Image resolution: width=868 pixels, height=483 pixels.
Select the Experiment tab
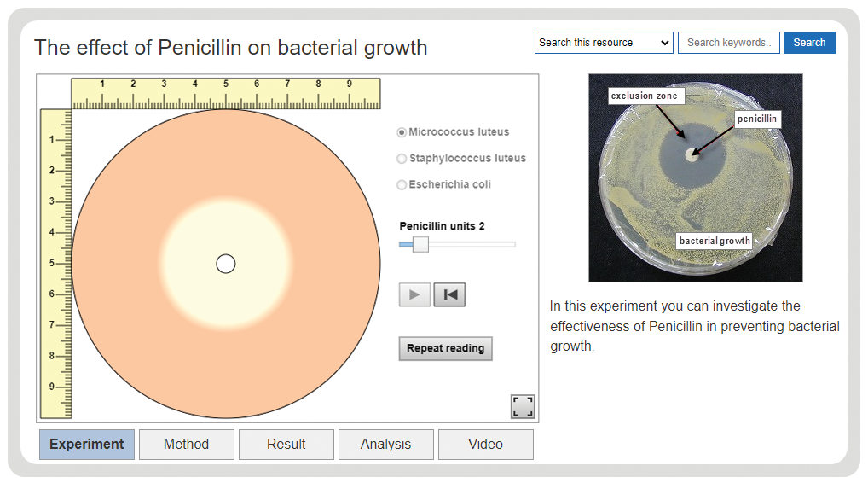click(87, 445)
